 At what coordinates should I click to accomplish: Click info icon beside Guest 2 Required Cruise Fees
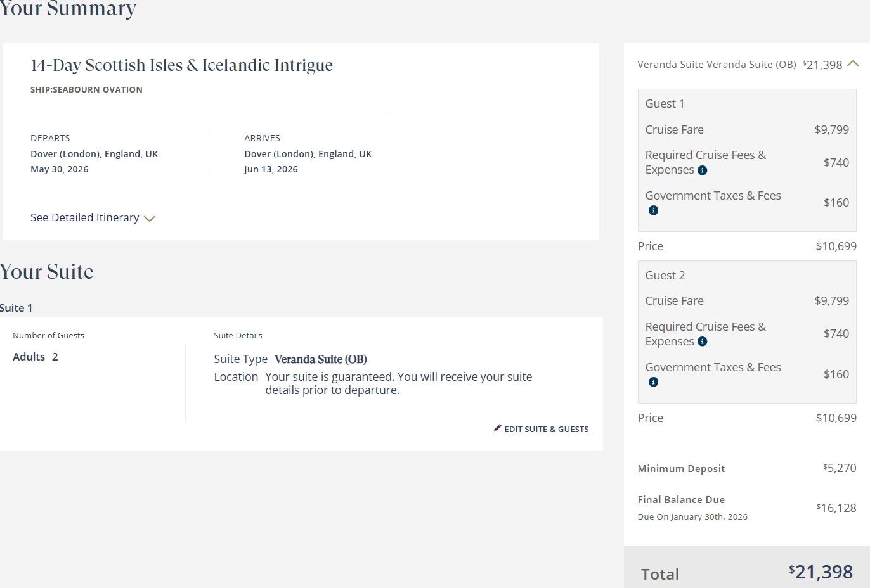pos(702,342)
